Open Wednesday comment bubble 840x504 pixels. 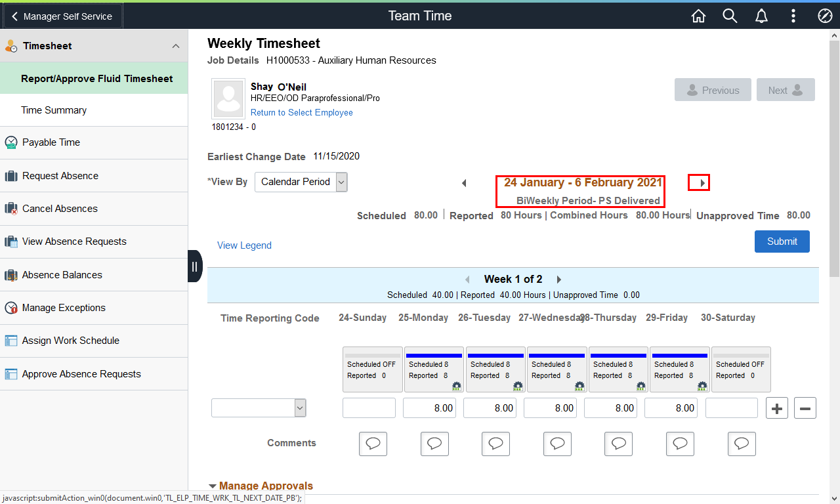point(557,444)
